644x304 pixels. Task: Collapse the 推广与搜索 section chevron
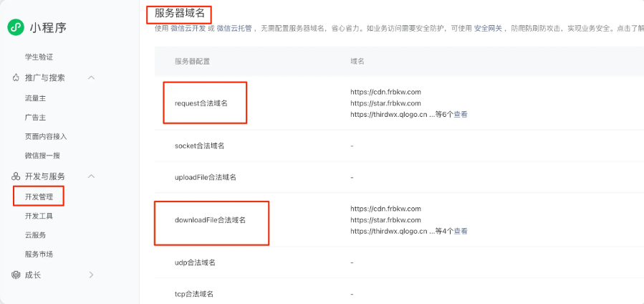click(x=92, y=77)
